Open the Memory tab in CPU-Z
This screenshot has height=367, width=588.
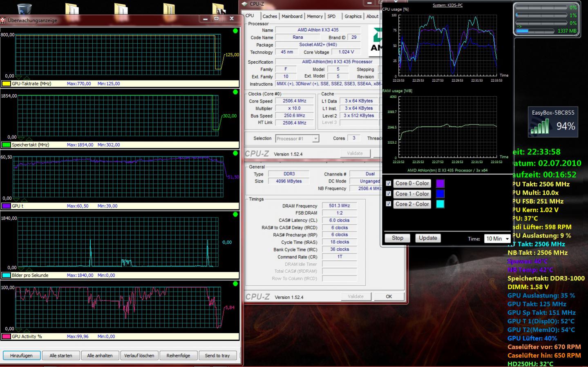pyautogui.click(x=315, y=16)
